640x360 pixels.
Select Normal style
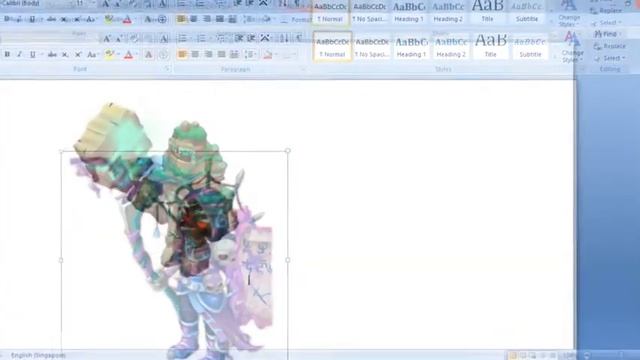332,47
